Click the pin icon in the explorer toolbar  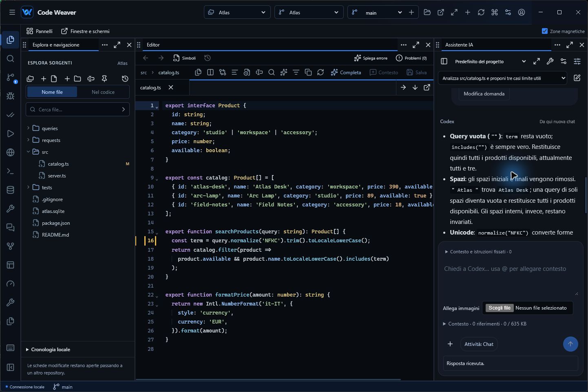[x=104, y=79]
